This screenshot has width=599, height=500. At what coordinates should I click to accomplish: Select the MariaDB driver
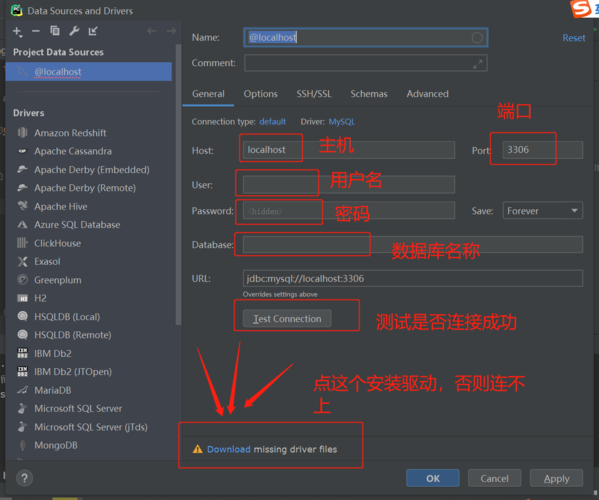point(53,390)
